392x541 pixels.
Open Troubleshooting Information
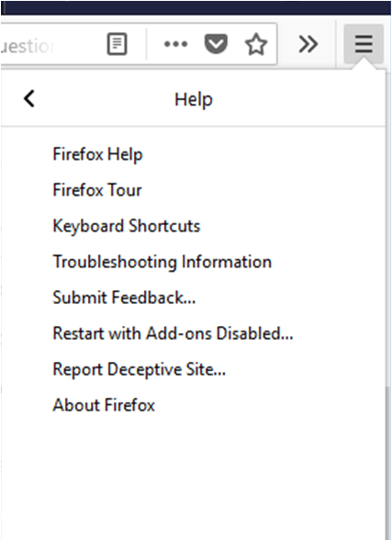click(x=162, y=262)
